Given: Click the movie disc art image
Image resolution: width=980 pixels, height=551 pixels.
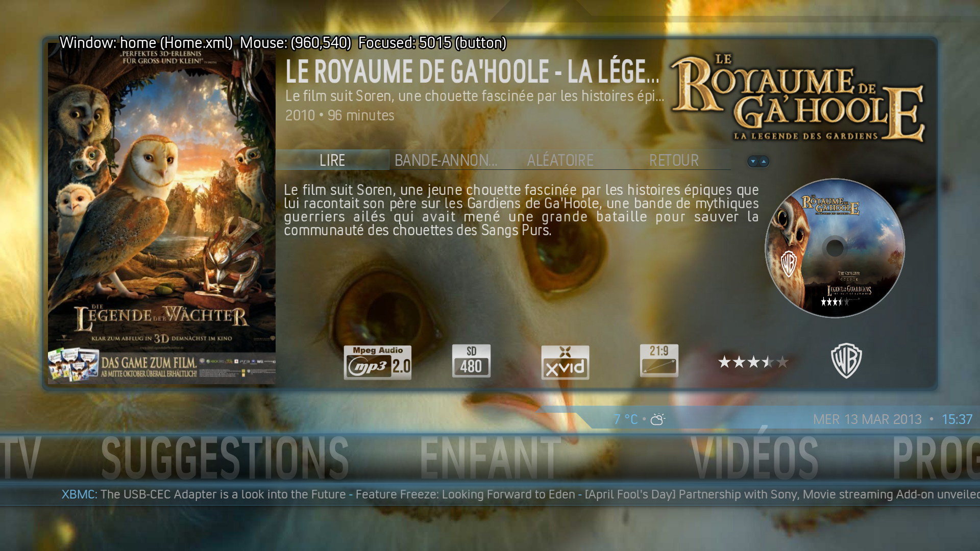Looking at the screenshot, I should [x=835, y=248].
